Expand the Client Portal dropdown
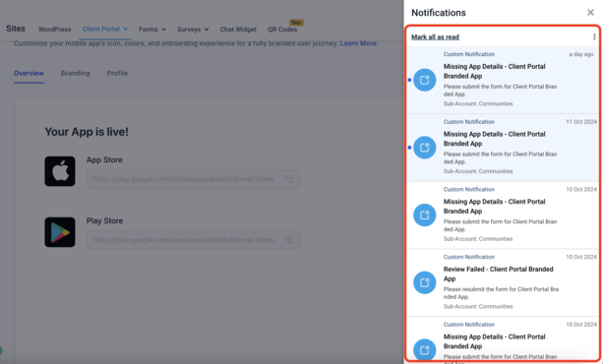Screen dimensions: 603x364 pos(105,29)
